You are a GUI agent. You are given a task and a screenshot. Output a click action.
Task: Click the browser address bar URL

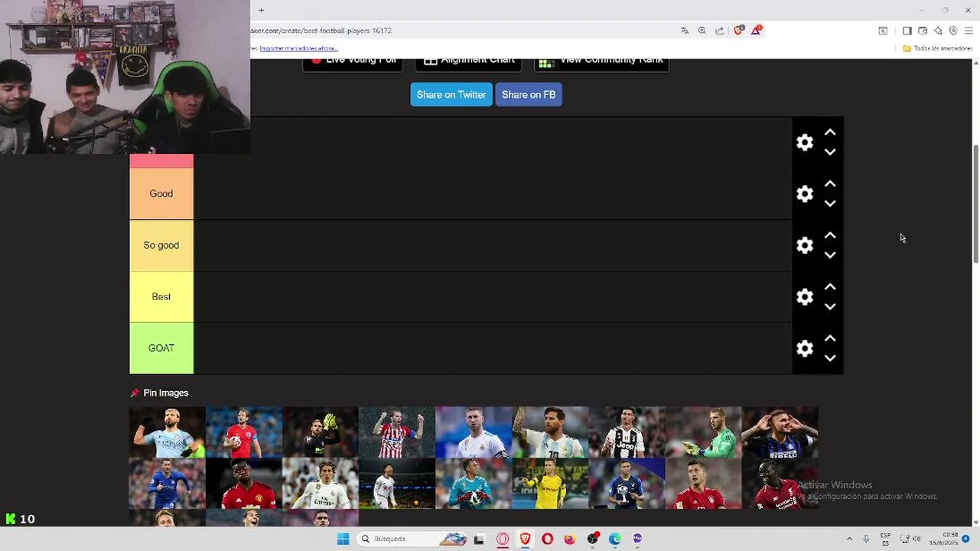pos(321,31)
